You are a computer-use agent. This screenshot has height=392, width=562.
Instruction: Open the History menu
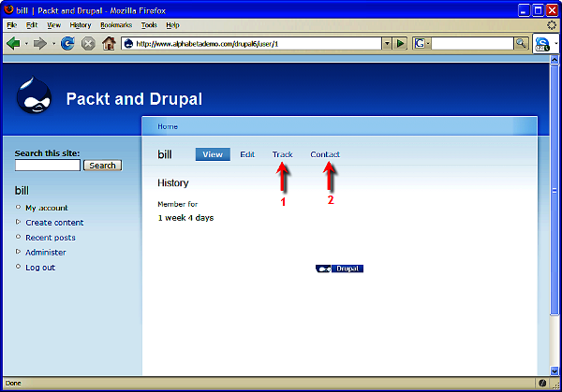click(x=81, y=25)
